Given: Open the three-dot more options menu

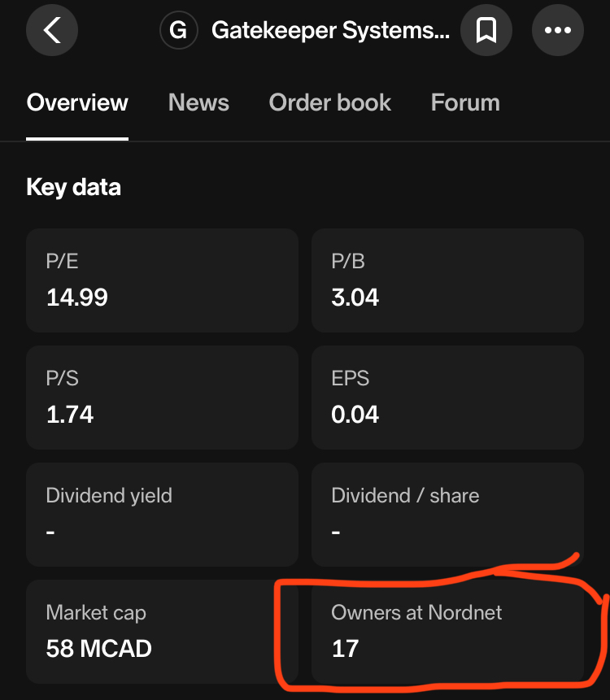Looking at the screenshot, I should [558, 31].
